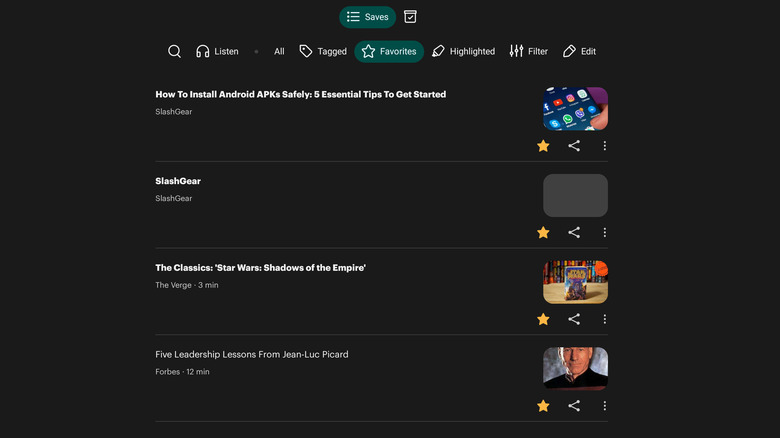Open 'The Classics: Star Wars' article title
The image size is (780, 438).
click(x=260, y=268)
